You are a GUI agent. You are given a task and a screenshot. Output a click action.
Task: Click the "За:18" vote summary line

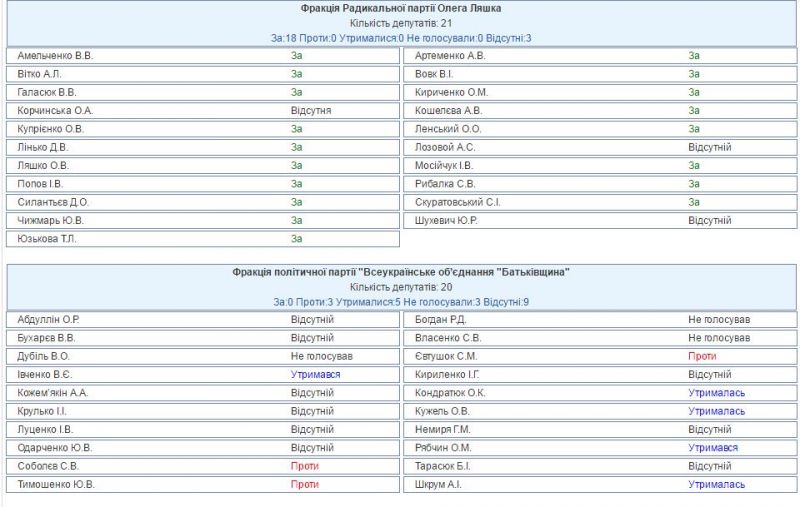coord(401,38)
